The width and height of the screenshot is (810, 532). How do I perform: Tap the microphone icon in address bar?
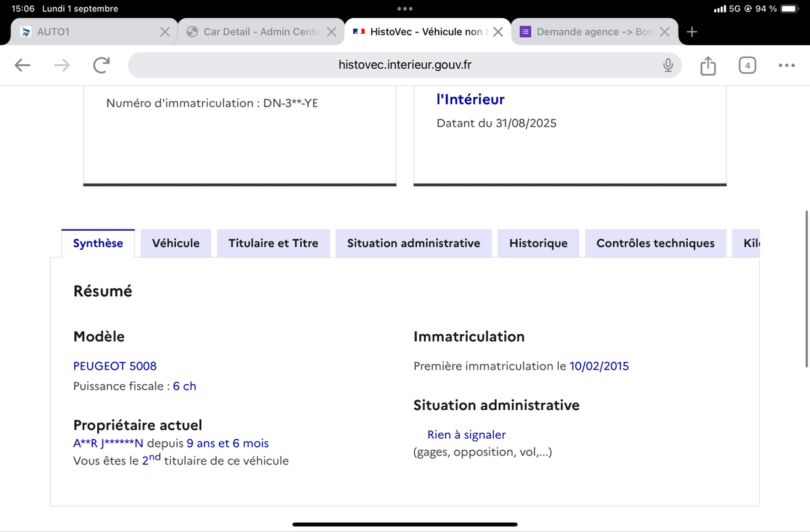[x=668, y=65]
